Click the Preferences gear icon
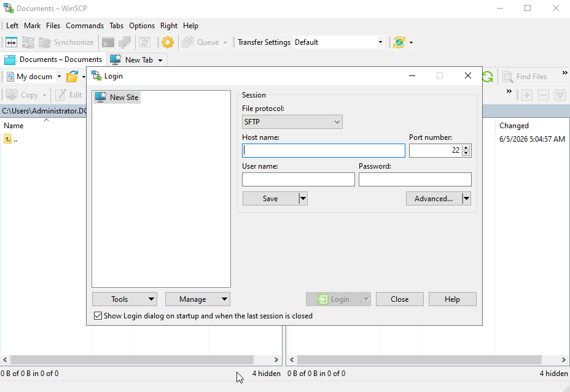 click(168, 42)
